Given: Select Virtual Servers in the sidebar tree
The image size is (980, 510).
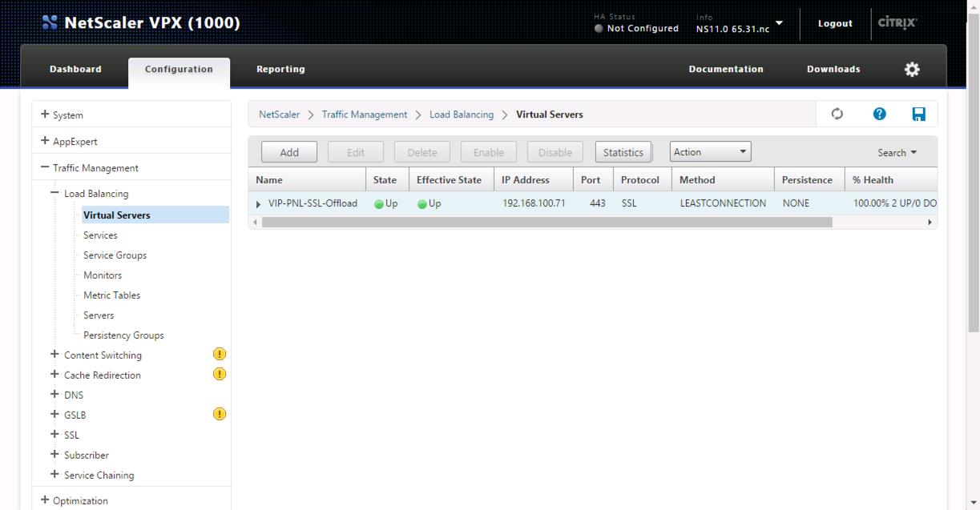Looking at the screenshot, I should (x=155, y=215).
